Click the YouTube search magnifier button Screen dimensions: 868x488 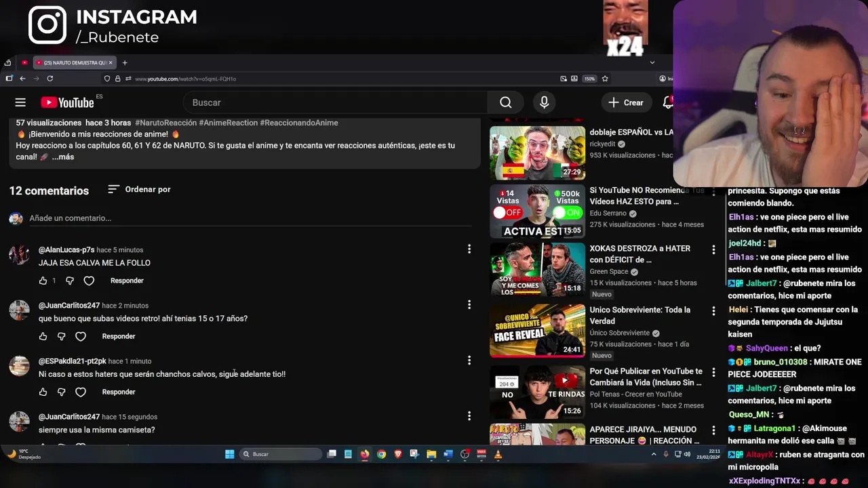point(505,102)
